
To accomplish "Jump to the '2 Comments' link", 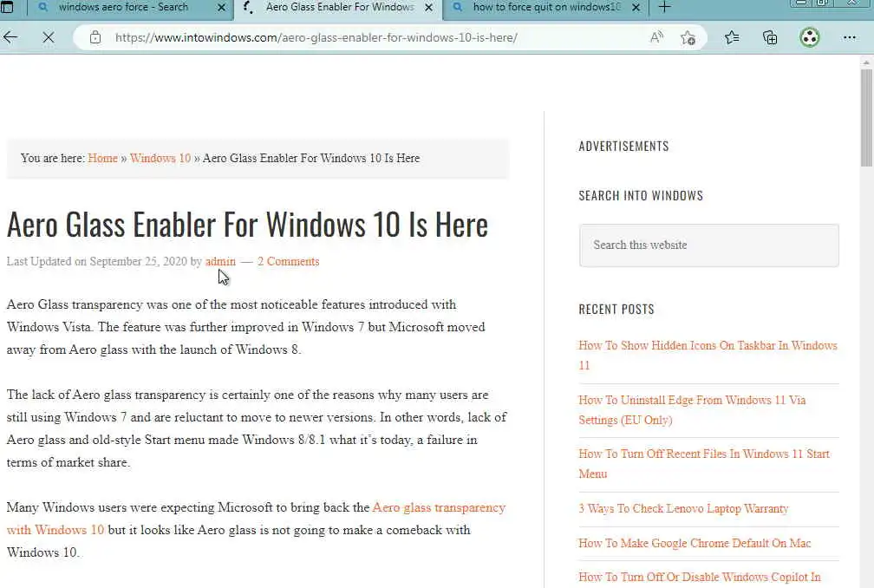I will [288, 261].
